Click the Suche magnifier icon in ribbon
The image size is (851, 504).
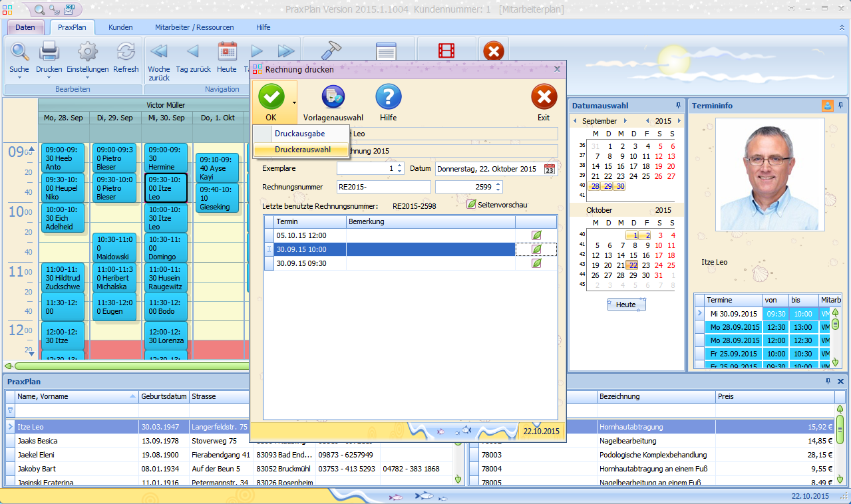(19, 52)
